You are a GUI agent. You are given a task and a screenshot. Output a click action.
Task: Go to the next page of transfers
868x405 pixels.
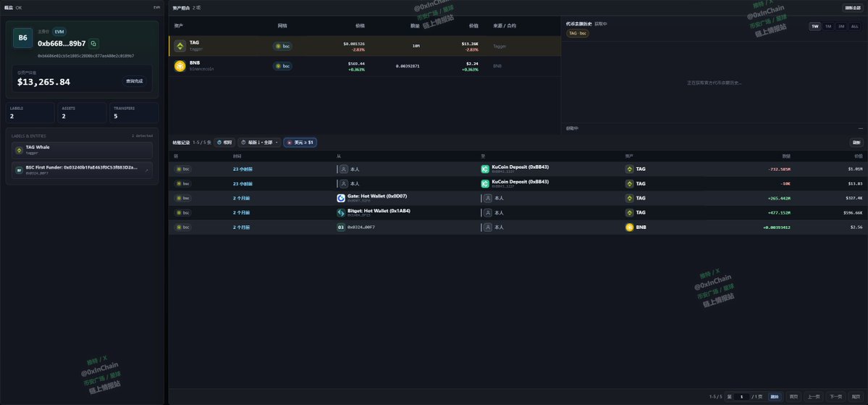[835, 397]
